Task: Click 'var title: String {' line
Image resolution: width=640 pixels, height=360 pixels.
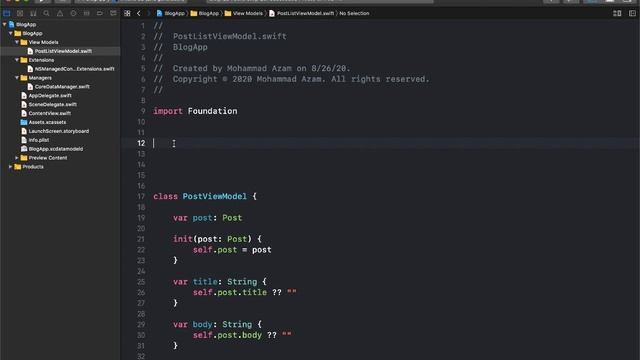Action: click(x=220, y=282)
